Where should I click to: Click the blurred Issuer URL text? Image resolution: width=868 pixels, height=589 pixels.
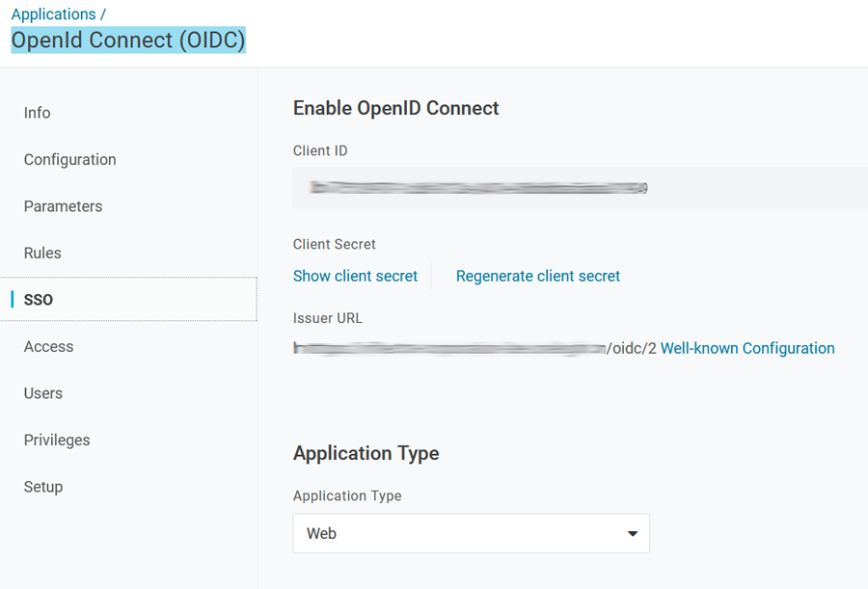tap(448, 349)
